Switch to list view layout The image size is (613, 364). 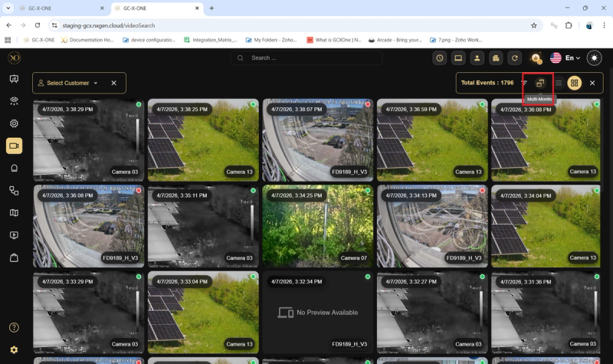(x=559, y=83)
